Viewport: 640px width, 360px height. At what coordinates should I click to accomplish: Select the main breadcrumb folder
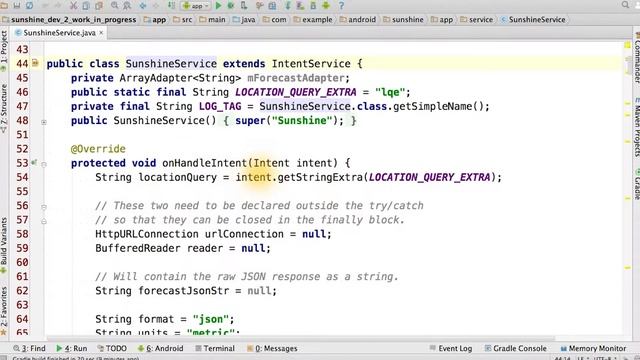tap(212, 20)
